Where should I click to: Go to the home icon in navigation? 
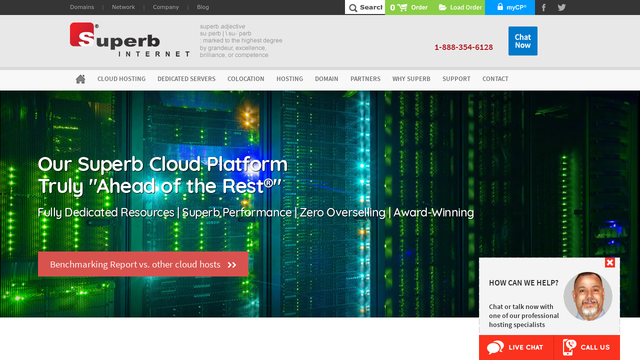coord(80,79)
